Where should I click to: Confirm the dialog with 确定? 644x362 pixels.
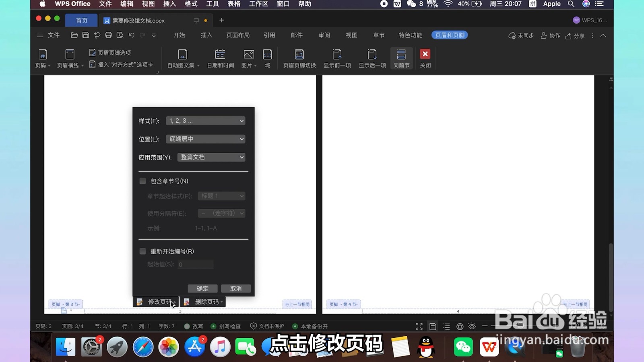point(202,288)
